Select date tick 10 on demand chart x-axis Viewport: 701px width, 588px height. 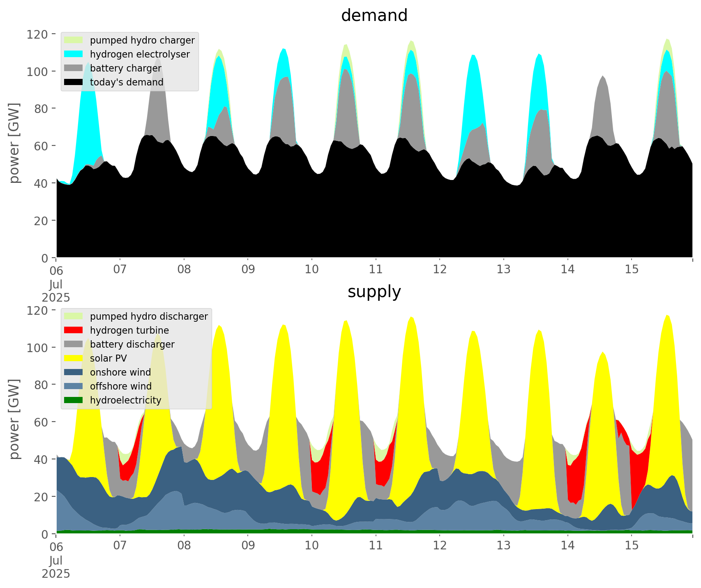coord(312,270)
